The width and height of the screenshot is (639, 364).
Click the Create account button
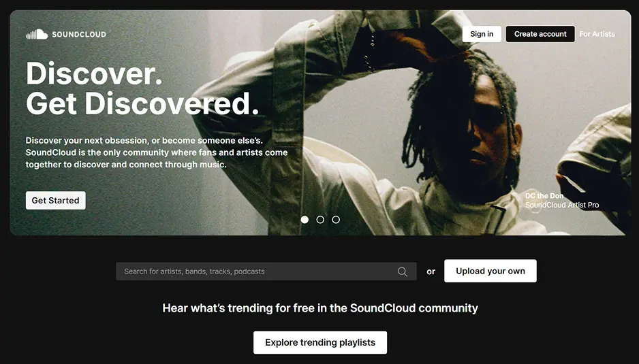[x=540, y=34]
